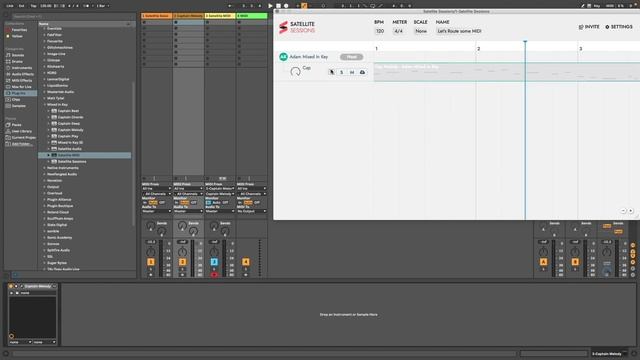
Task: Open track 1 Audio To Master dropdown
Action: 156,211
